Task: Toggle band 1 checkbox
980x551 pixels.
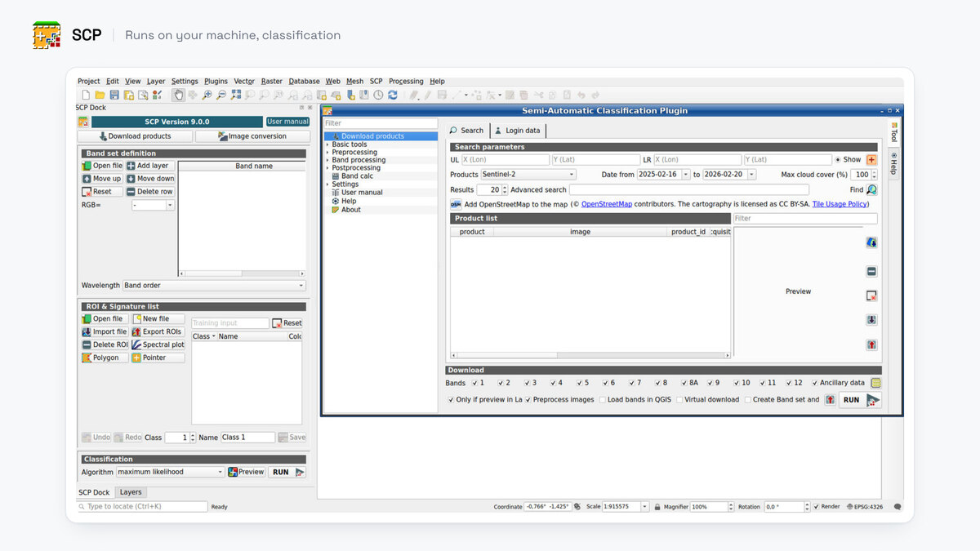Action: [x=475, y=383]
